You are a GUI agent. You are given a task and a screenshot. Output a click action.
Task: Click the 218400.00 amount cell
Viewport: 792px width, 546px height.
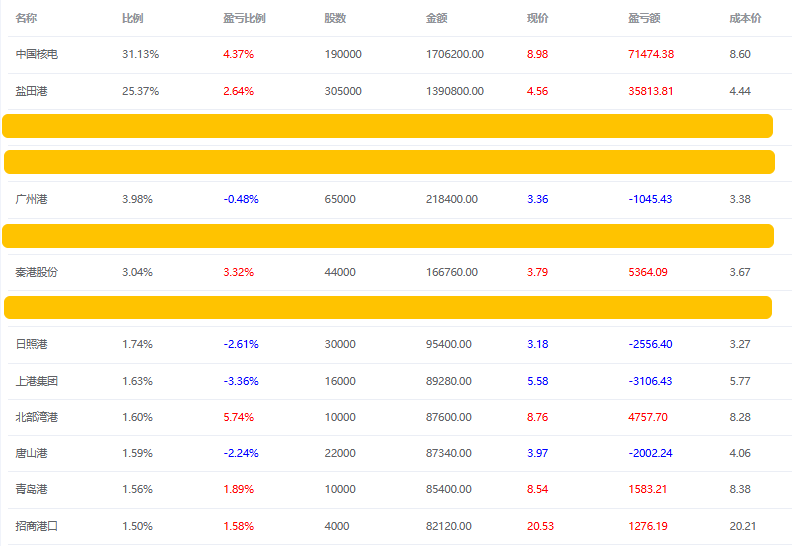(x=452, y=199)
